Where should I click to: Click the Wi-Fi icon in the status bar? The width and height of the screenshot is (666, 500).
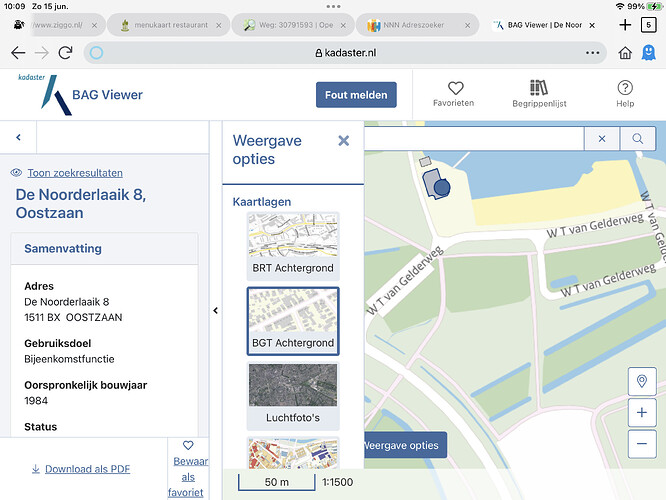point(620,6)
